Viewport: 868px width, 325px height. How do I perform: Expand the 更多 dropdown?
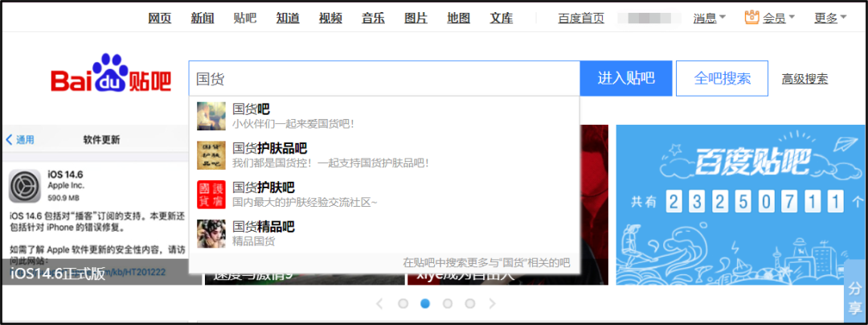830,19
